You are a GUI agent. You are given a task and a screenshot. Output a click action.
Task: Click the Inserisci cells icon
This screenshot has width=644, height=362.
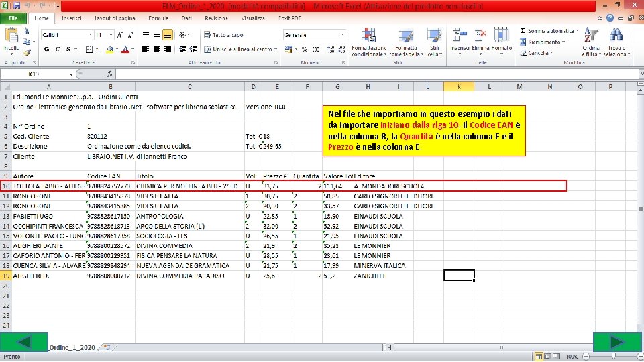point(460,36)
